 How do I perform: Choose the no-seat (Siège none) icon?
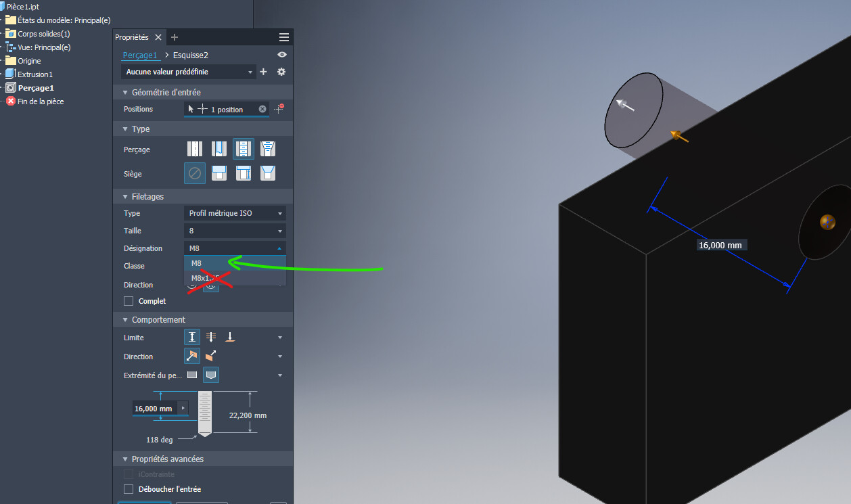[195, 173]
